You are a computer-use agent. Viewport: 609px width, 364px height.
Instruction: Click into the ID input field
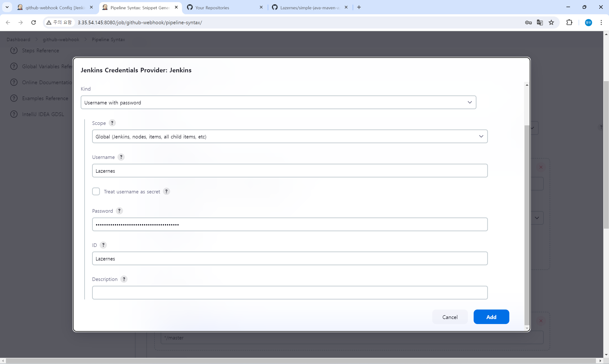pyautogui.click(x=290, y=258)
